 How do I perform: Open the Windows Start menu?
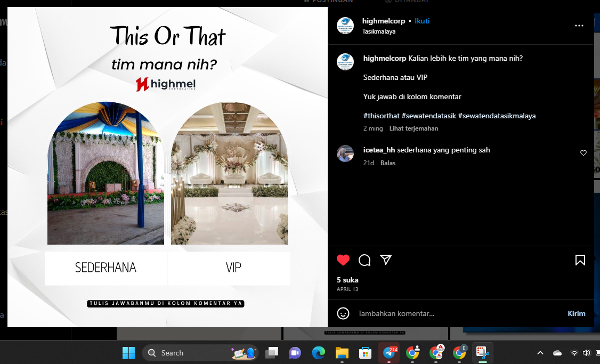128,353
